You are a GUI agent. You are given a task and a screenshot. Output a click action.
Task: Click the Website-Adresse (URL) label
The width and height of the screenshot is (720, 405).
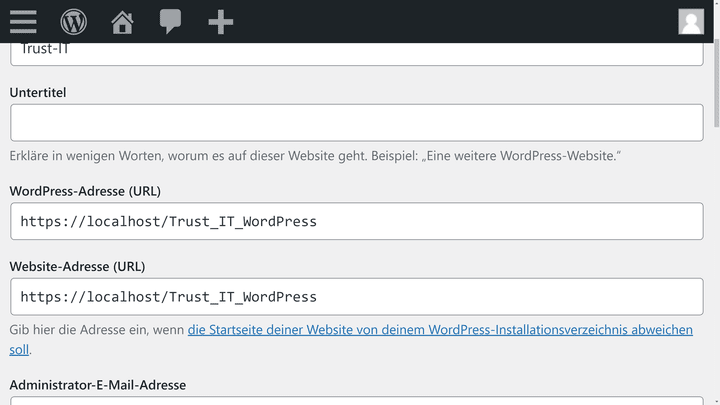click(77, 266)
